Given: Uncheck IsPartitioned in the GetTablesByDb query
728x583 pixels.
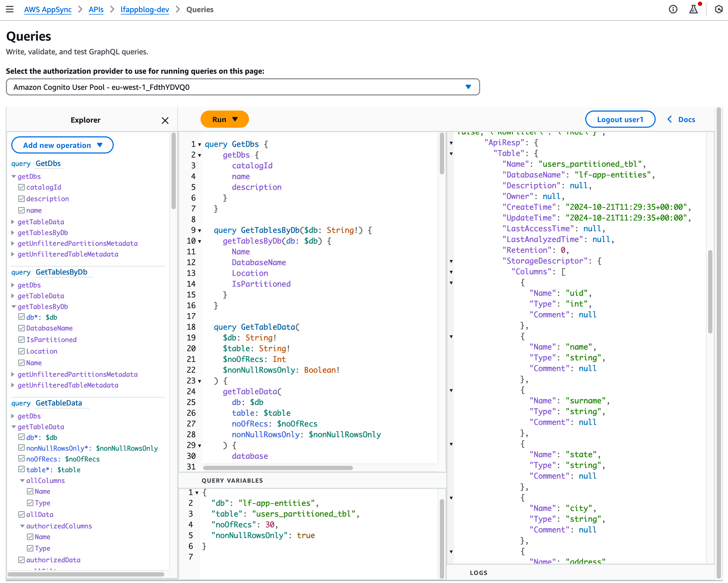Looking at the screenshot, I should 21,339.
